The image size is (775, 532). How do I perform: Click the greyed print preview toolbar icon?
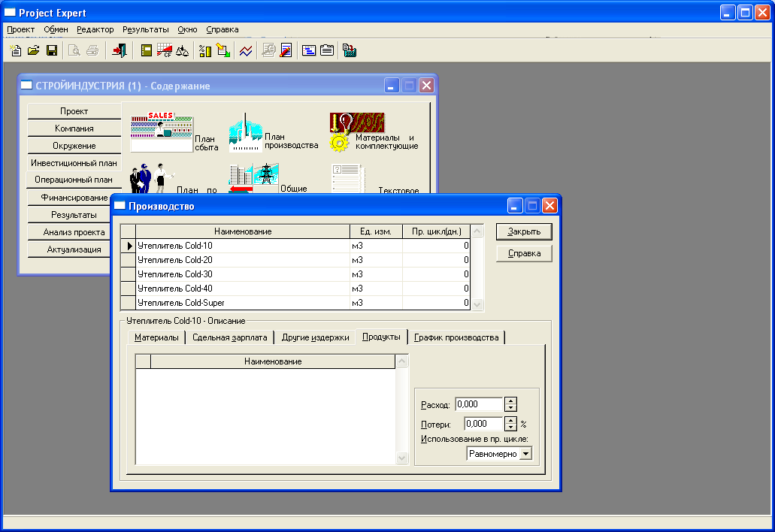pyautogui.click(x=74, y=50)
